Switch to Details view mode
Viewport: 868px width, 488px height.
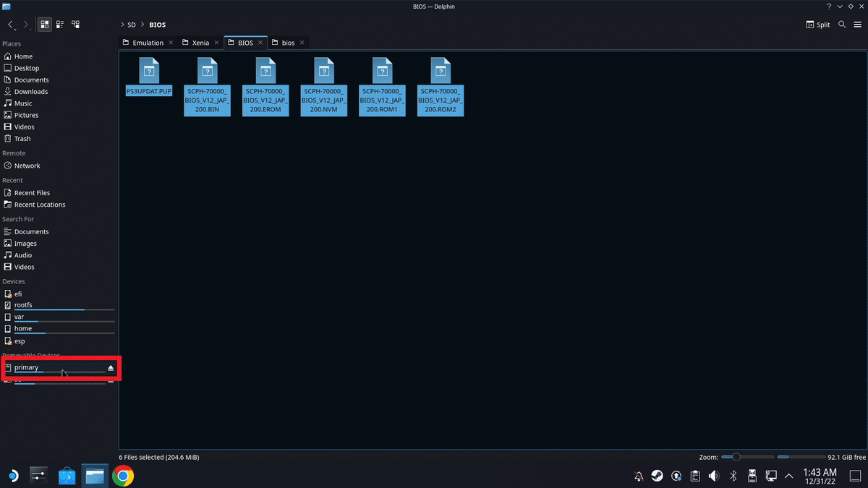pyautogui.click(x=75, y=25)
